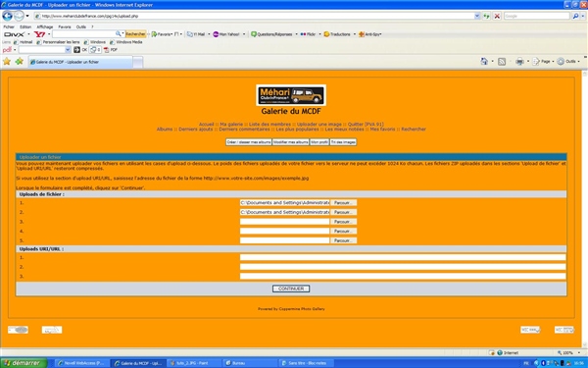Open the Outils menu
588x368 pixels.
point(81,27)
